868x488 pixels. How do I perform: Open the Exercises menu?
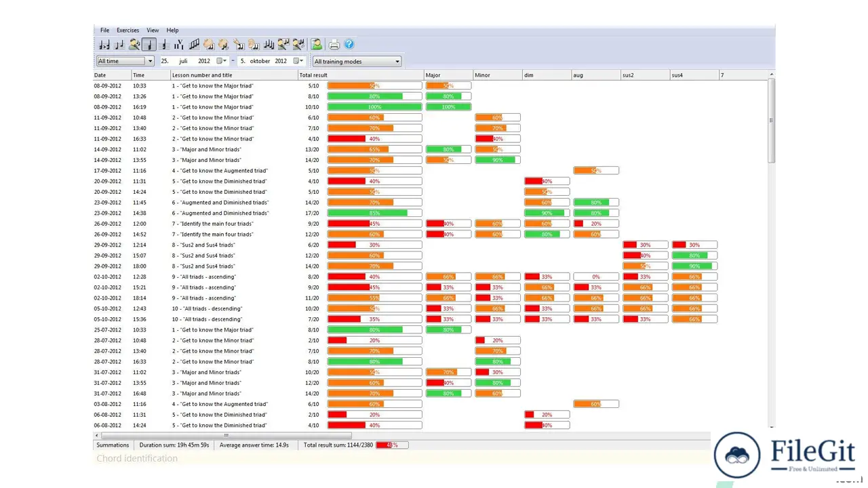coord(127,30)
